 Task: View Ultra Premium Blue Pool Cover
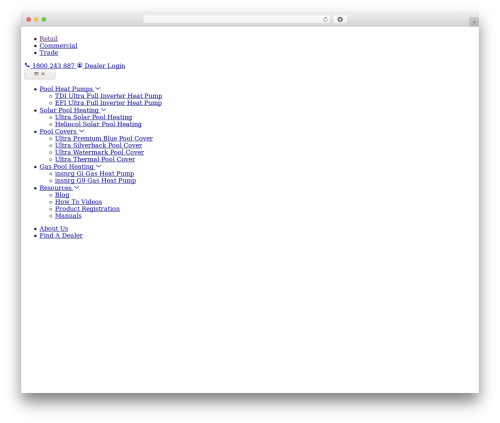point(104,139)
